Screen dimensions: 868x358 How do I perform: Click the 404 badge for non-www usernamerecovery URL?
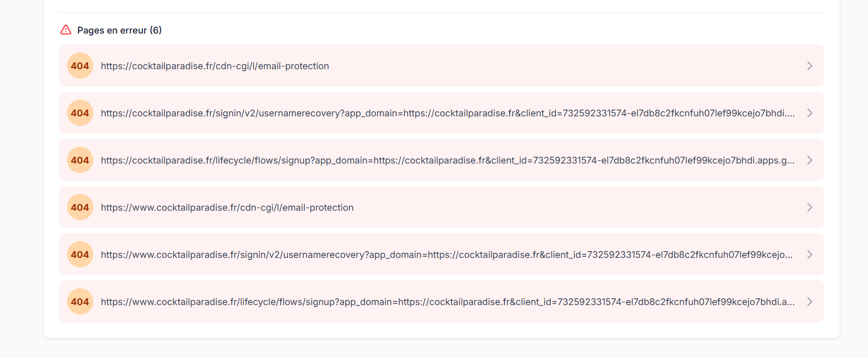coord(80,113)
